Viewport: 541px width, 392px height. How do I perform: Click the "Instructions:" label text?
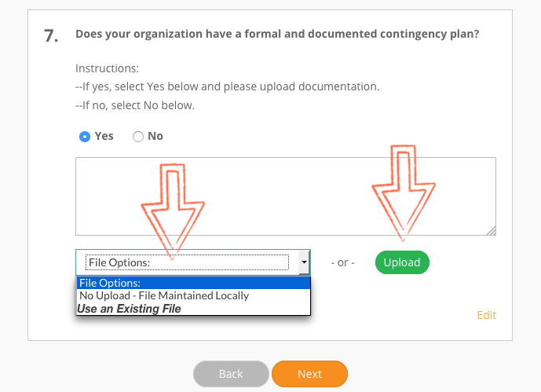coord(107,68)
